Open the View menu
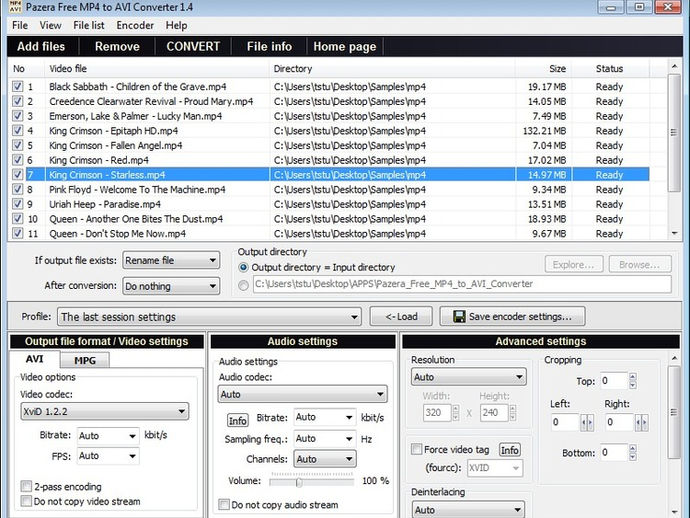Screen dimensions: 690x518 [50, 26]
